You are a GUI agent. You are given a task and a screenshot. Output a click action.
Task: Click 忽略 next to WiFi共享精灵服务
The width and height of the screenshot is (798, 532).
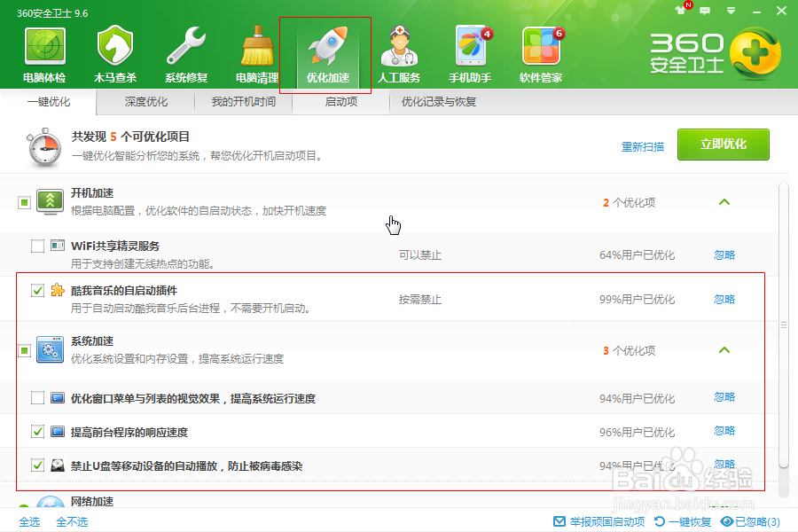click(724, 255)
